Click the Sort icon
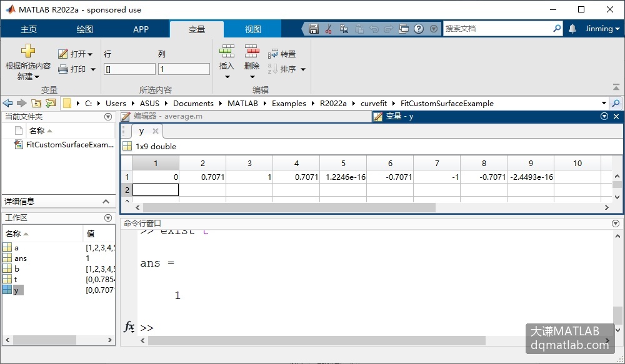Screen dimensions: 625x364 (x=272, y=69)
